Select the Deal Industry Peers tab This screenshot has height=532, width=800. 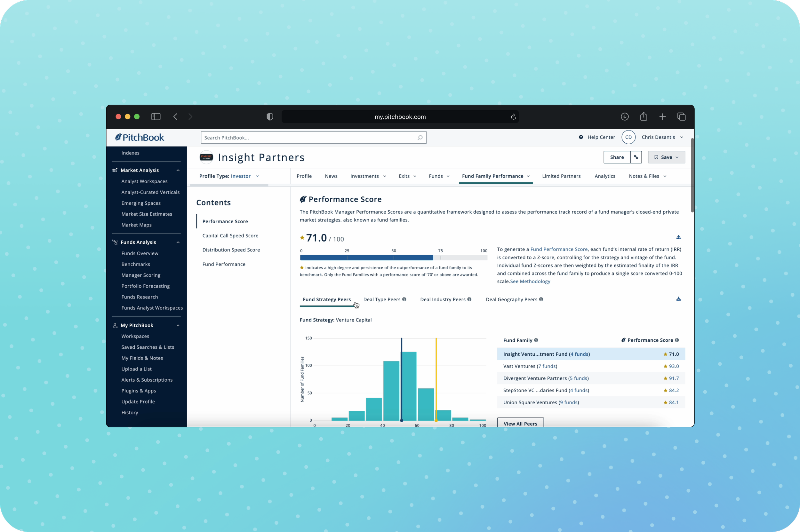pos(443,299)
